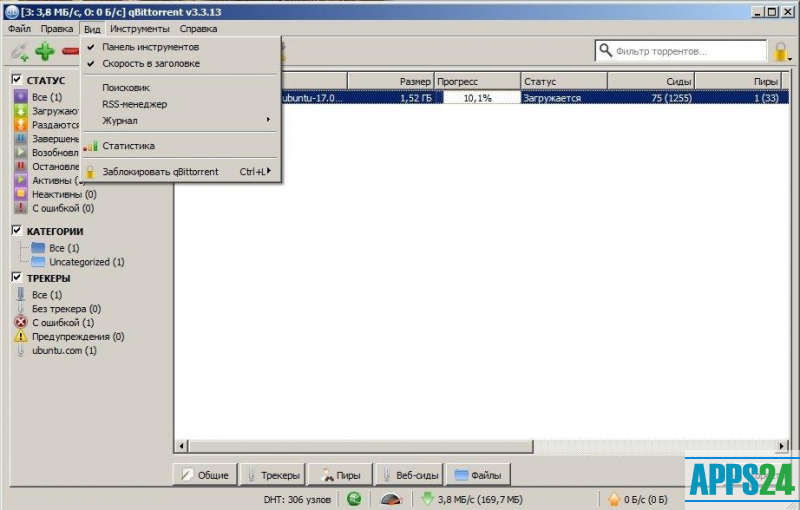The width and height of the screenshot is (800, 510).
Task: Click the DHT: 306 узлов status text
Action: tap(297, 499)
